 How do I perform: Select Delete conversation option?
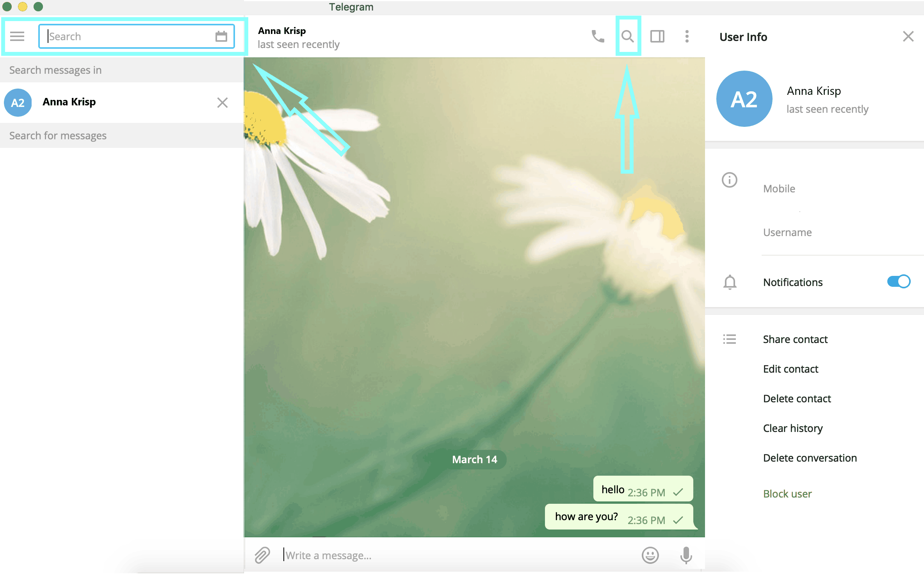[x=810, y=458]
